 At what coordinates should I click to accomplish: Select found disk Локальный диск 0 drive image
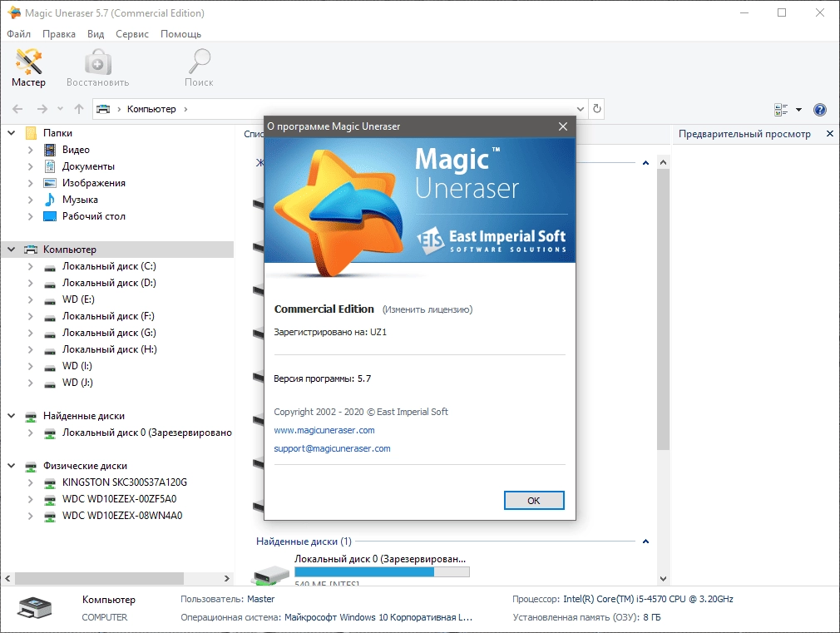tap(270, 575)
